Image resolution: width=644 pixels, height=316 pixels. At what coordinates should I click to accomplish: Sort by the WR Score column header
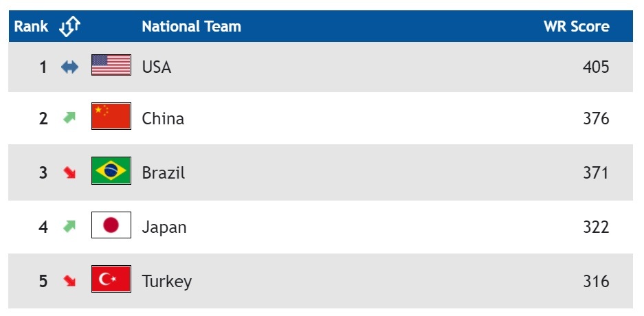(576, 27)
